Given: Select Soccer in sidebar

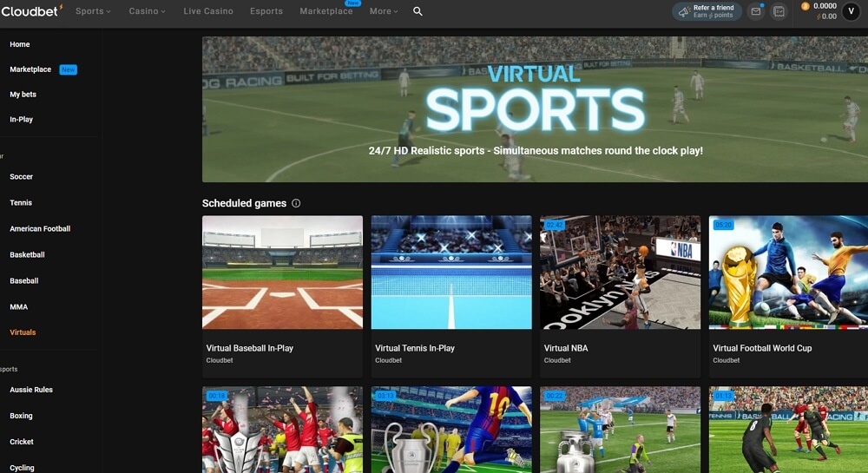Looking at the screenshot, I should [x=21, y=176].
